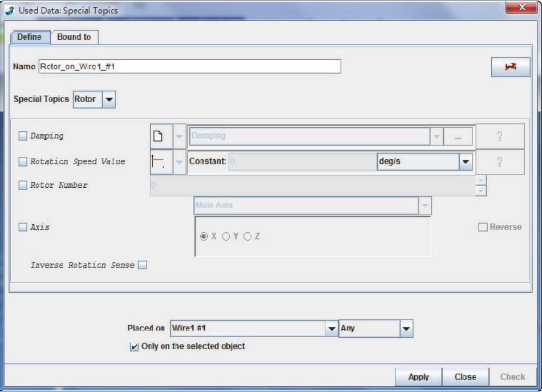542x392 pixels.
Task: Uncheck Only on the selected object
Action: (x=135, y=346)
